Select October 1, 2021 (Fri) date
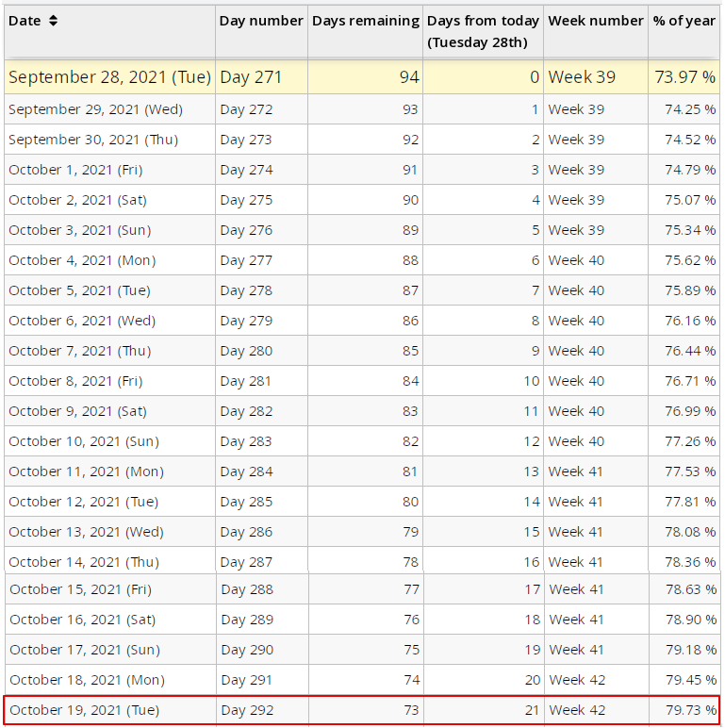Screen dimensions: 725x728 [75, 170]
